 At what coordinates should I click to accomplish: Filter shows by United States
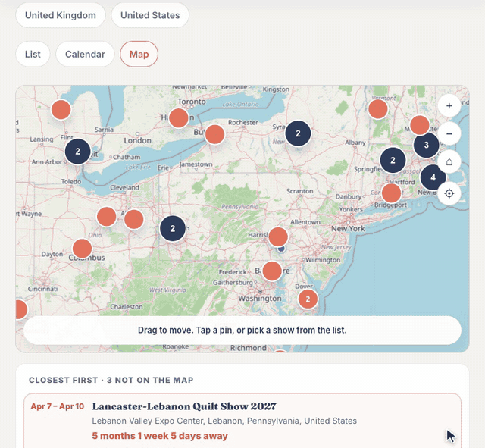[150, 15]
